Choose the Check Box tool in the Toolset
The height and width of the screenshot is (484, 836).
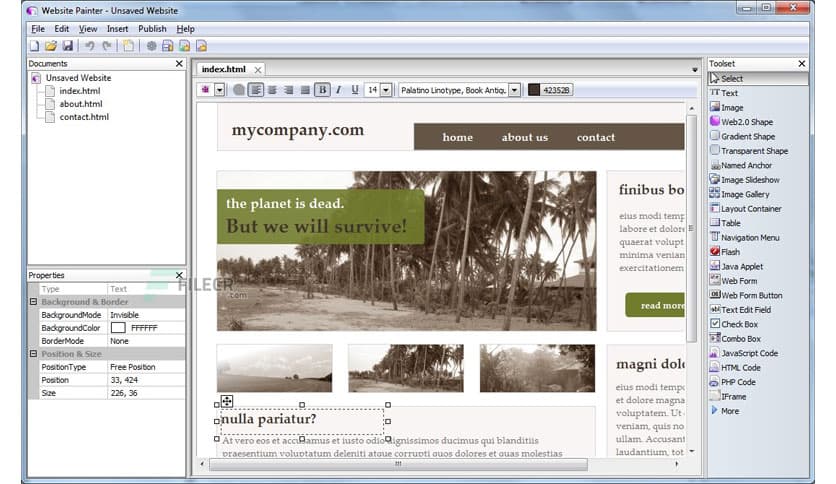point(734,324)
